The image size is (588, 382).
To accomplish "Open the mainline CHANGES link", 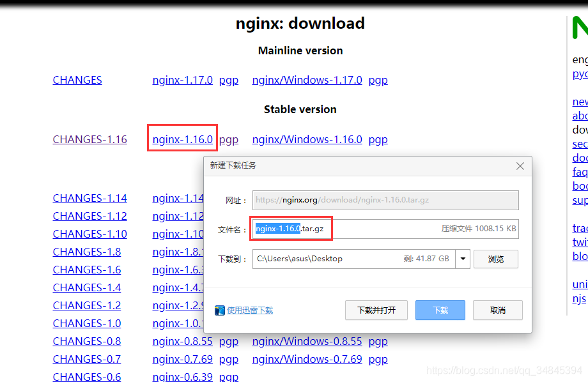I will click(x=77, y=80).
